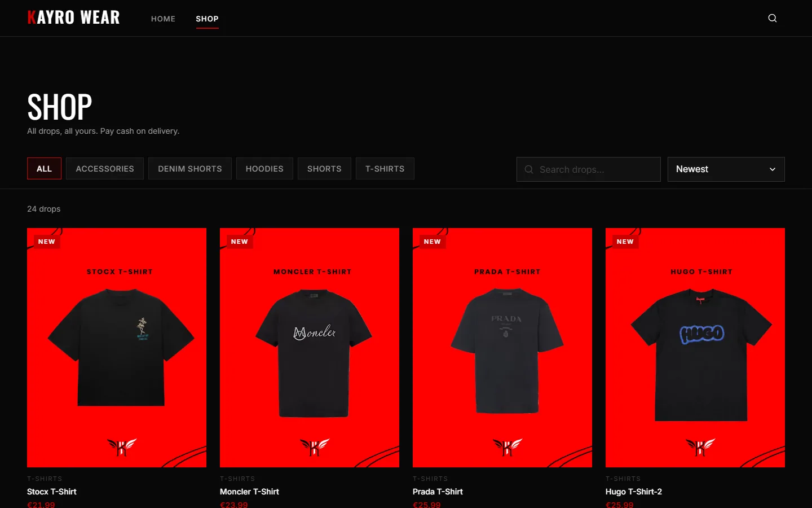Filter products by Shorts
The width and height of the screenshot is (812, 508).
tap(324, 169)
